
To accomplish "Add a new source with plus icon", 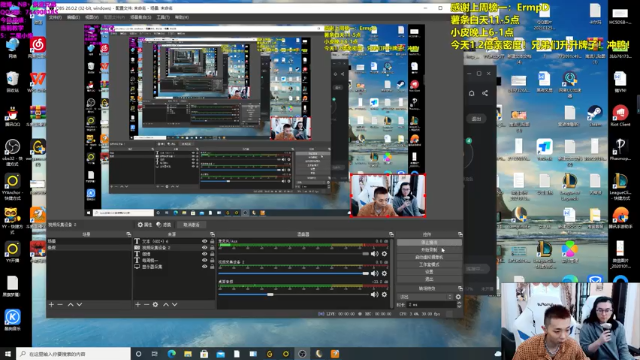I will click(138, 304).
